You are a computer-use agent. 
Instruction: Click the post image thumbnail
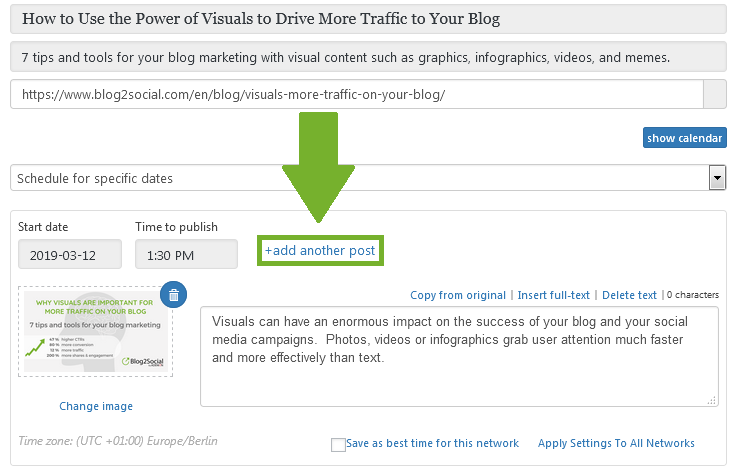[95, 332]
